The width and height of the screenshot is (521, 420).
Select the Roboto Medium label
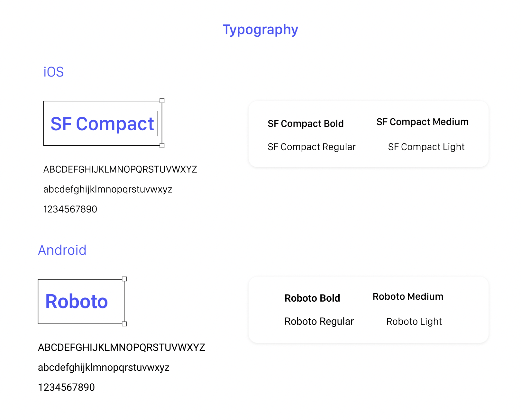[x=408, y=297]
